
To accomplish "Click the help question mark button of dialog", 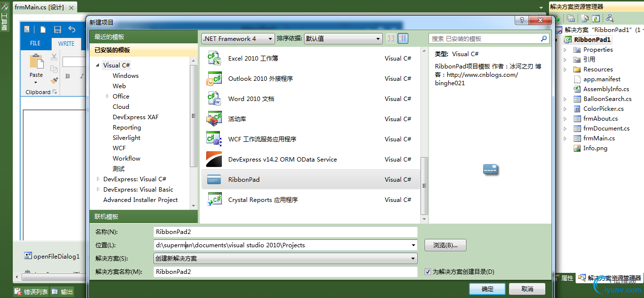I will click(x=521, y=20).
